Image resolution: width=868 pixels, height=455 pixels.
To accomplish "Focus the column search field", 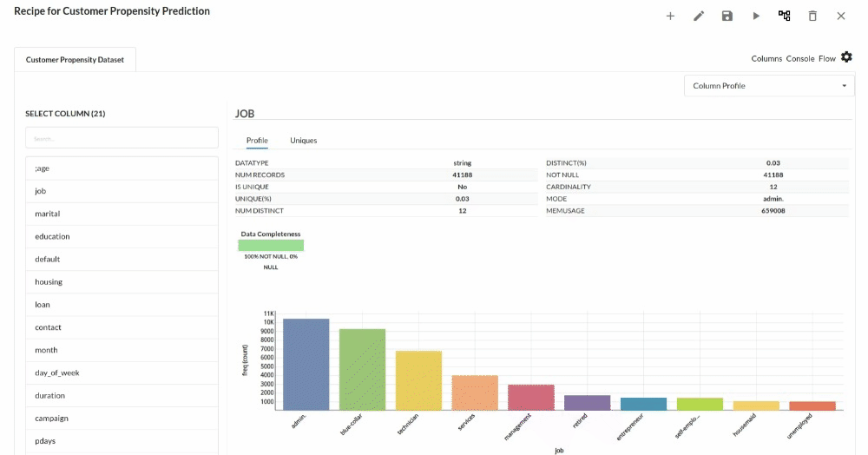I will [122, 138].
